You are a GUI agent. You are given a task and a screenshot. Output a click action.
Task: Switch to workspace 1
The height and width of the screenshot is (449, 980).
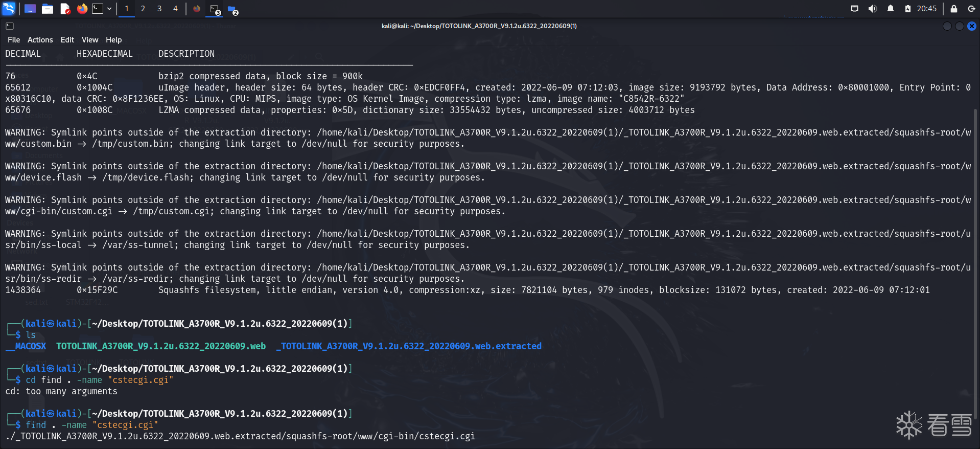(x=127, y=9)
